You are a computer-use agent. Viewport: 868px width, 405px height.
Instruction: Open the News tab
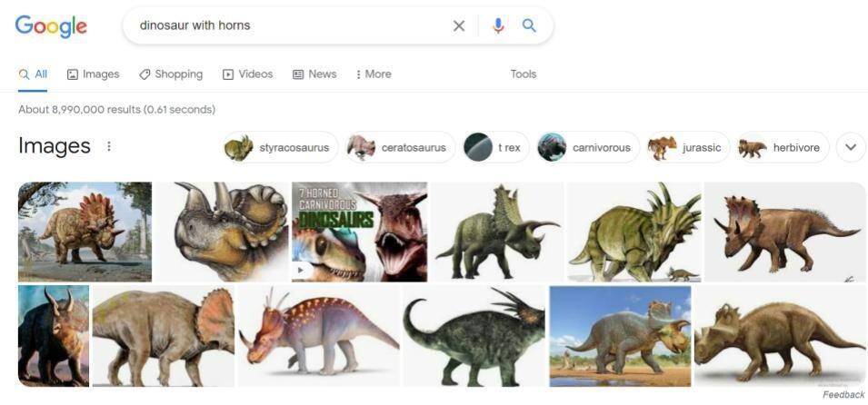click(314, 74)
